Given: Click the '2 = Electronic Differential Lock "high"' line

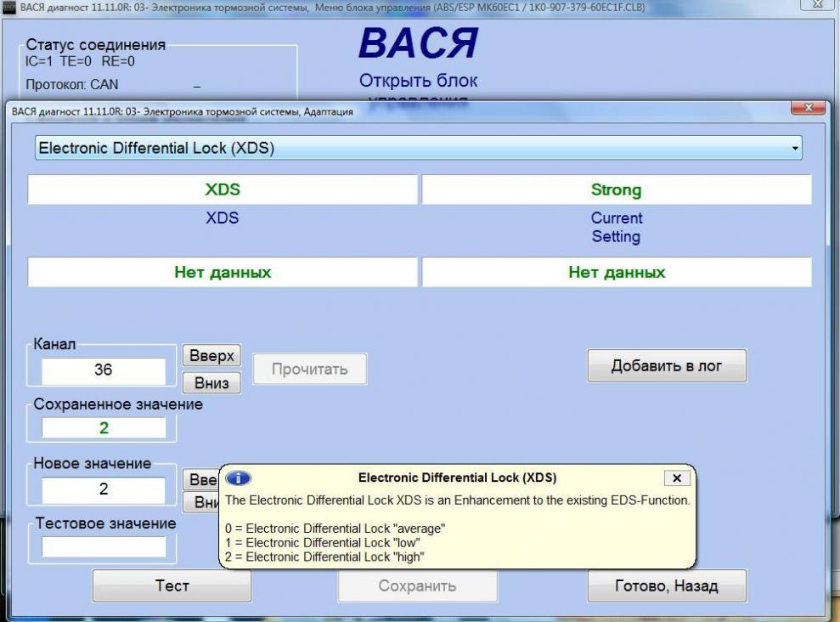Looking at the screenshot, I should [x=324, y=557].
